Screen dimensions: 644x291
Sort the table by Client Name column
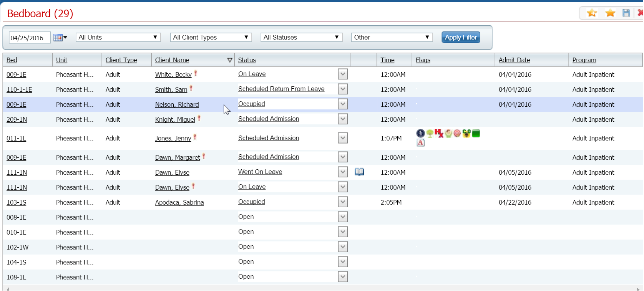172,60
